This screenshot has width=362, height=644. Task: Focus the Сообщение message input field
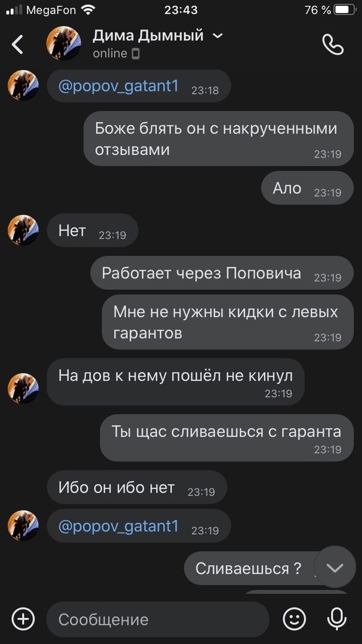[x=158, y=619]
